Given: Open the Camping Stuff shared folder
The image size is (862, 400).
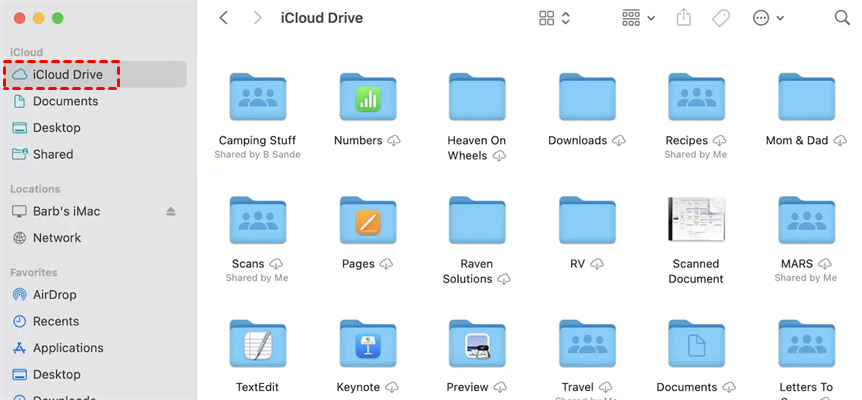Looking at the screenshot, I should coord(258,97).
